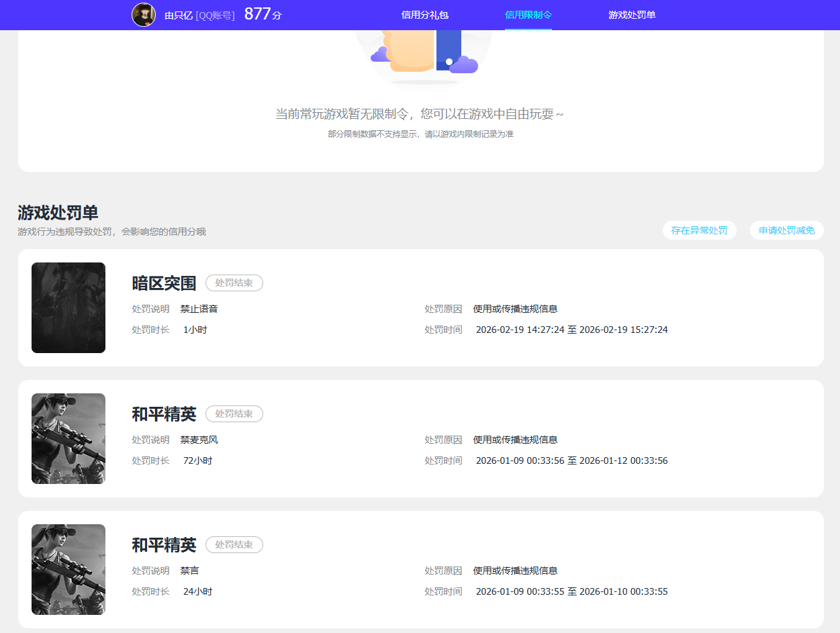Click the 游戏行为违规导致处罚 subtitle text
Viewport: 840px width, 633px height.
pos(111,232)
